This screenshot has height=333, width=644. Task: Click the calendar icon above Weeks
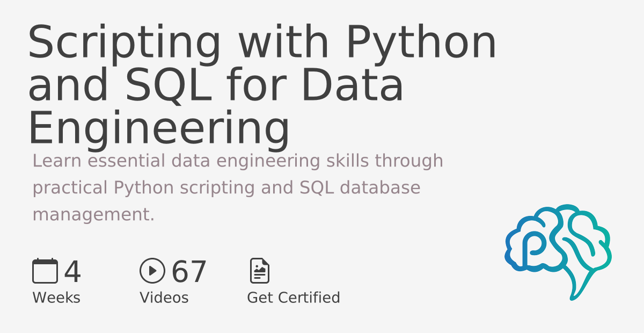[x=45, y=271]
